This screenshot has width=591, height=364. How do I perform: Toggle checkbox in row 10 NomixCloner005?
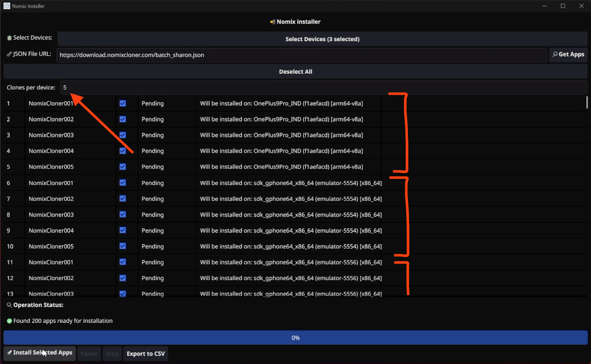123,246
